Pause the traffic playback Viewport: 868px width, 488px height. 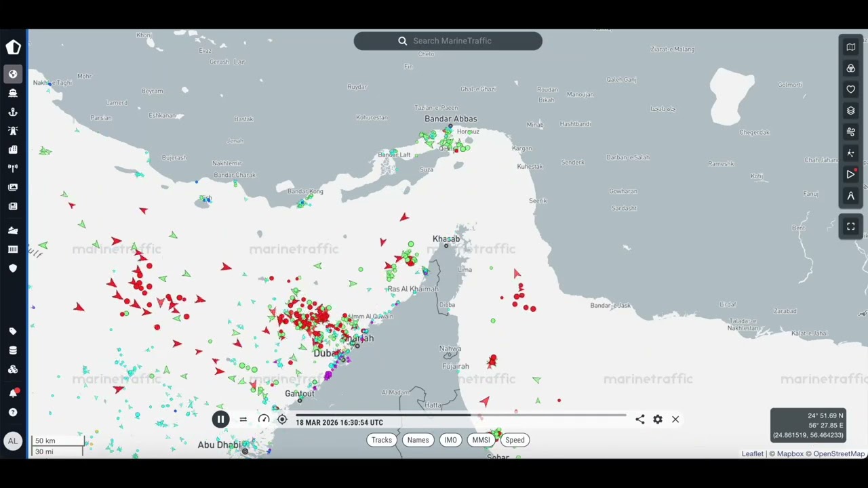coord(220,420)
